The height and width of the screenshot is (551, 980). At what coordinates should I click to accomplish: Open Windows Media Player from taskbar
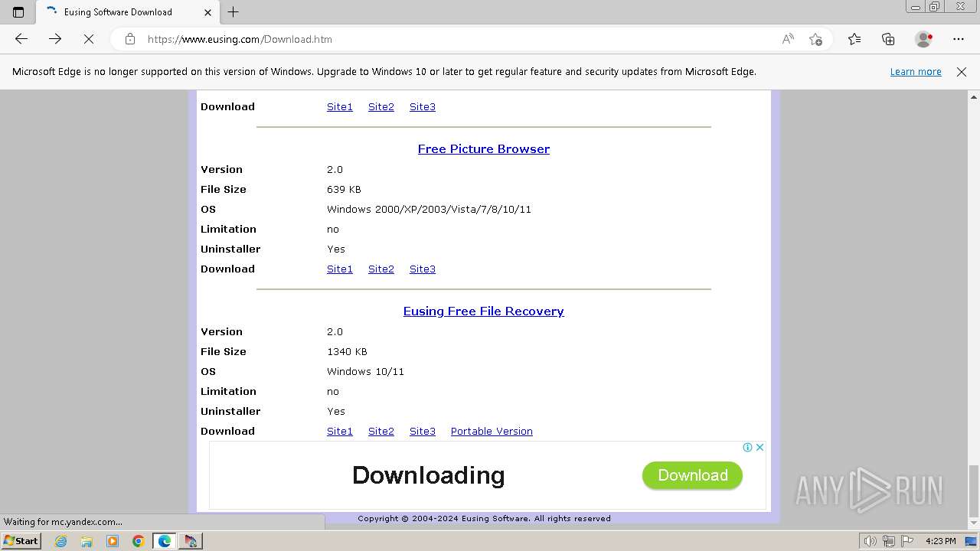pos(113,541)
